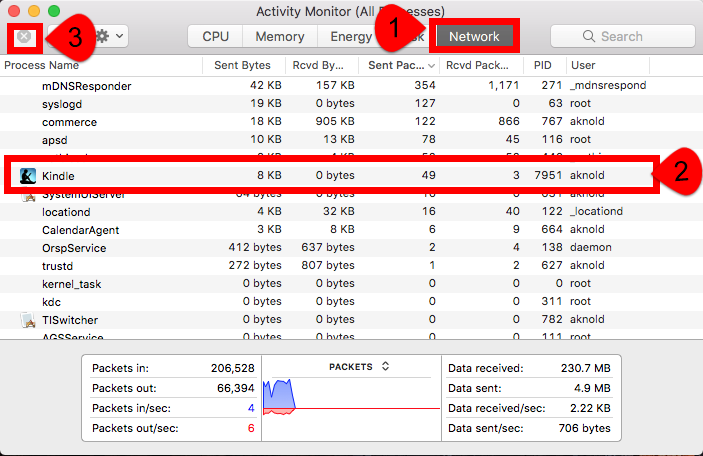
Task: Sort by PID column header
Action: click(x=542, y=65)
